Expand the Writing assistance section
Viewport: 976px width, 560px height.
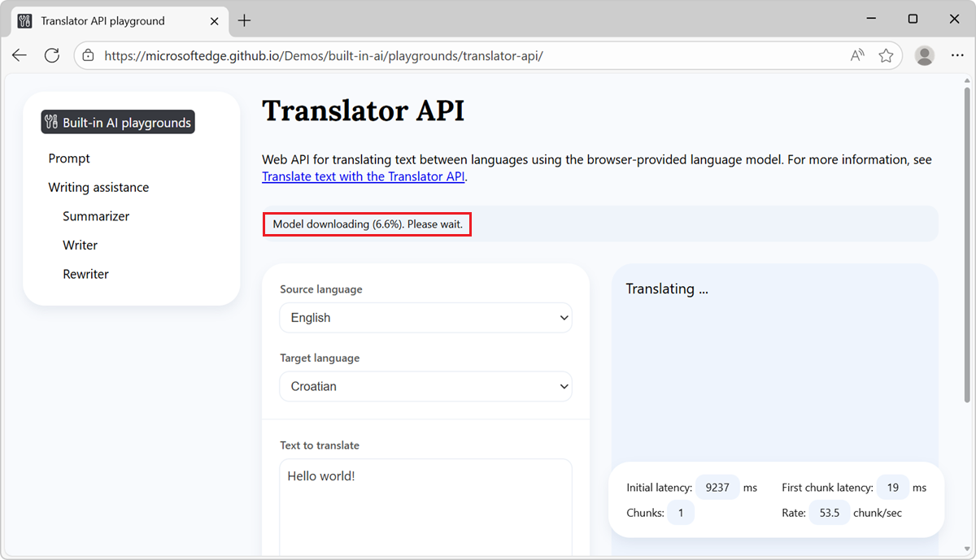pyautogui.click(x=98, y=187)
